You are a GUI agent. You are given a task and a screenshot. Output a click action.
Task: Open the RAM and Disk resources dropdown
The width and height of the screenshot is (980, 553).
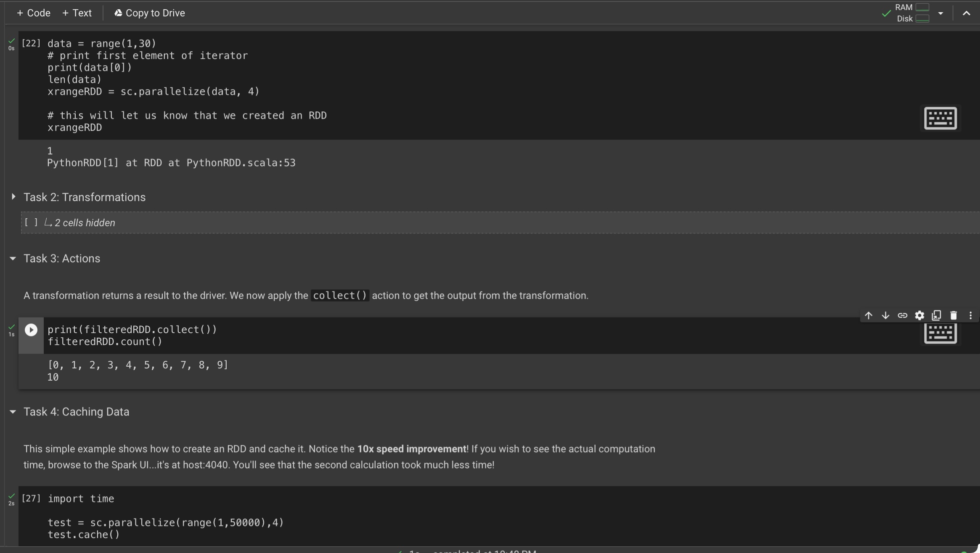pos(940,13)
